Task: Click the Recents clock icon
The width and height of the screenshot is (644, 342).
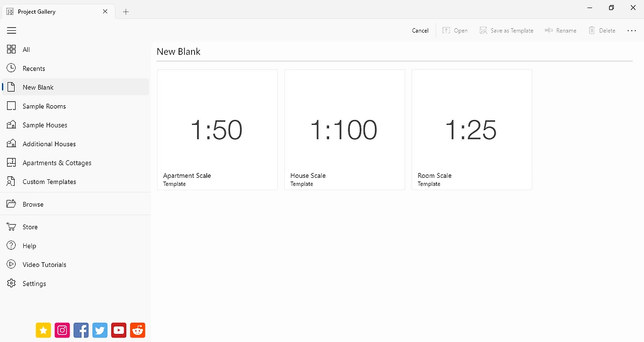Action: [x=11, y=68]
